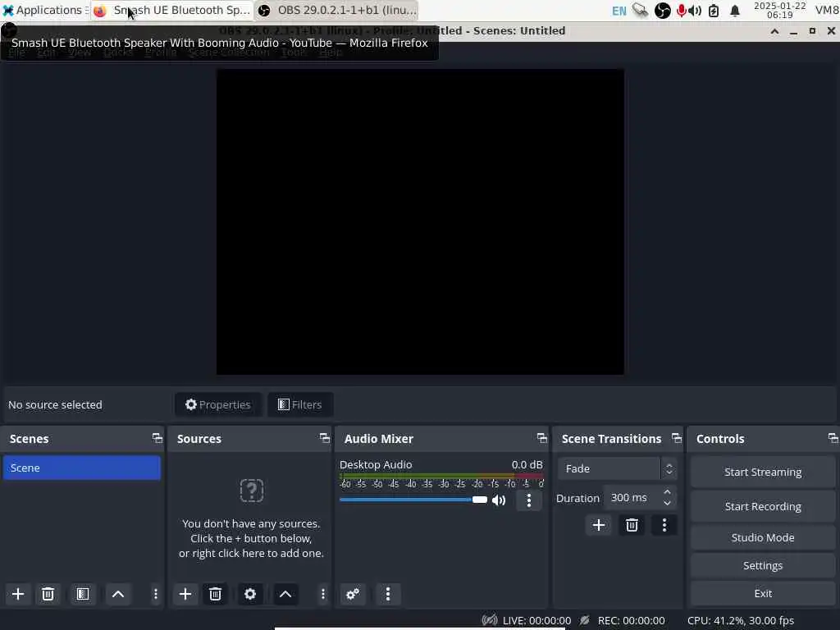Image resolution: width=840 pixels, height=630 pixels.
Task: Click Start Recording button
Action: [763, 506]
